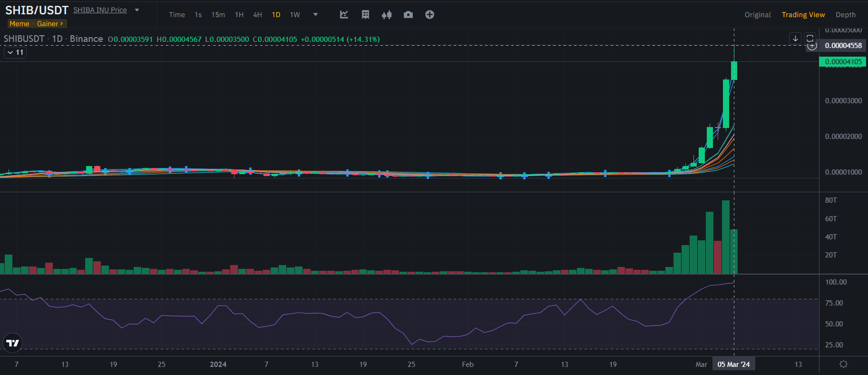Click plus icon beside 0.00004558 price label

click(812, 46)
